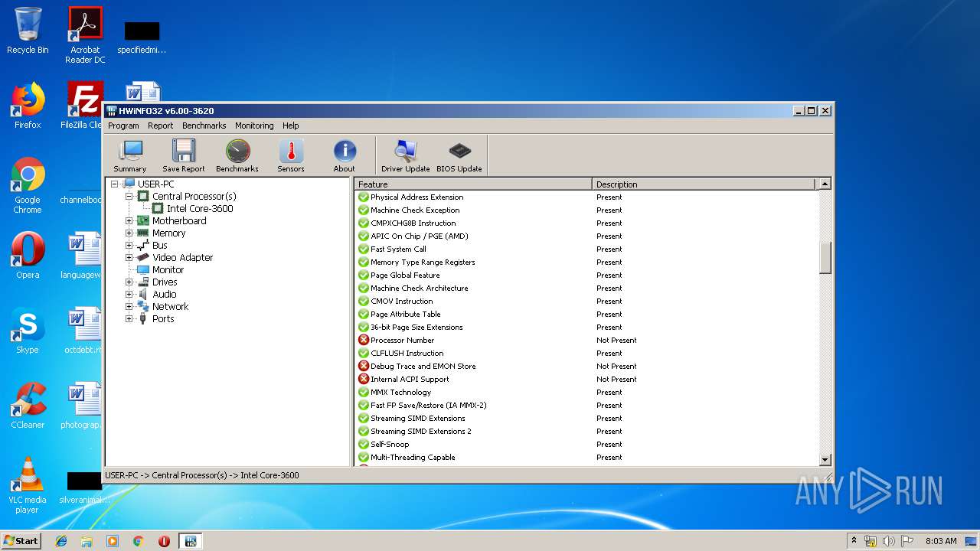Expand the Audio tree node

(129, 295)
